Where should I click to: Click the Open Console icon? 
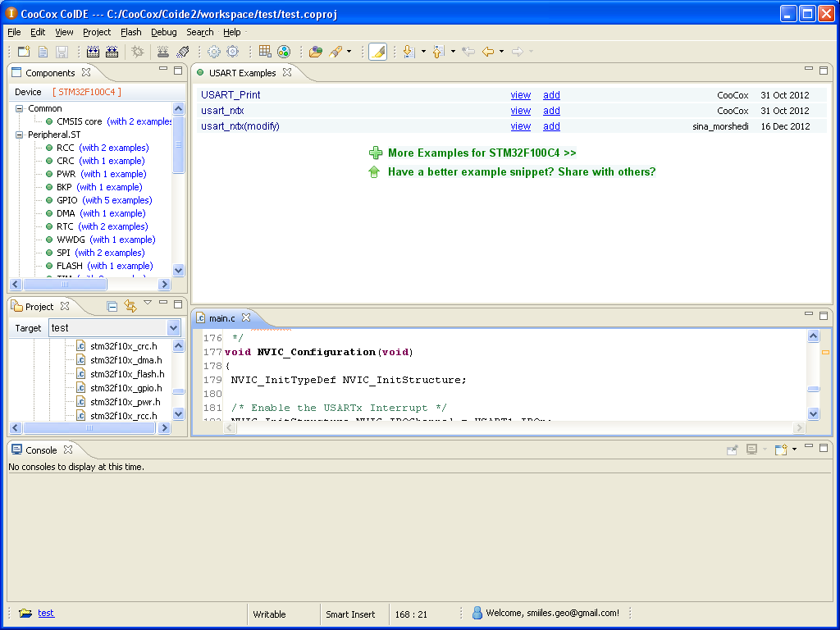(781, 450)
